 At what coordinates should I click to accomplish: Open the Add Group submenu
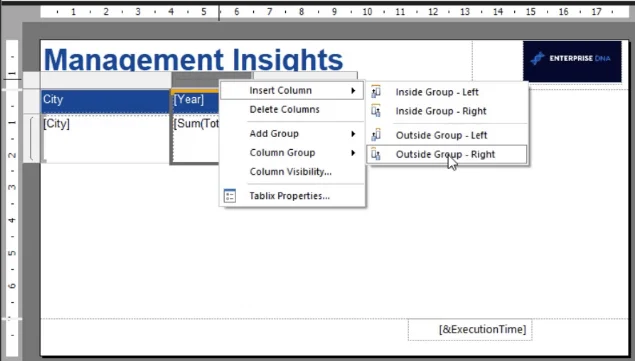coord(292,134)
